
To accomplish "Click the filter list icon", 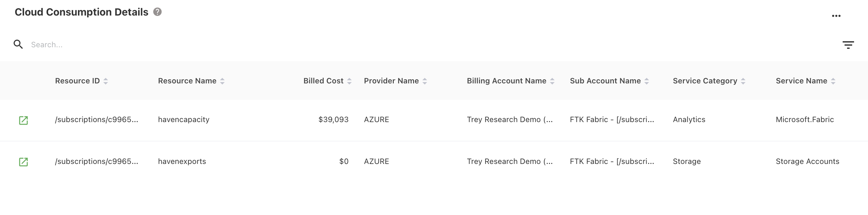I will click(848, 45).
